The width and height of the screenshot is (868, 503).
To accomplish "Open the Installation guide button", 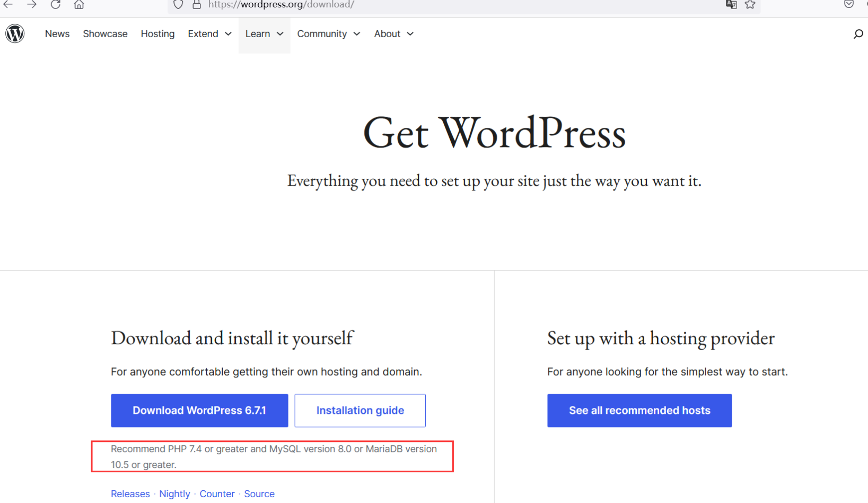I will tap(360, 410).
